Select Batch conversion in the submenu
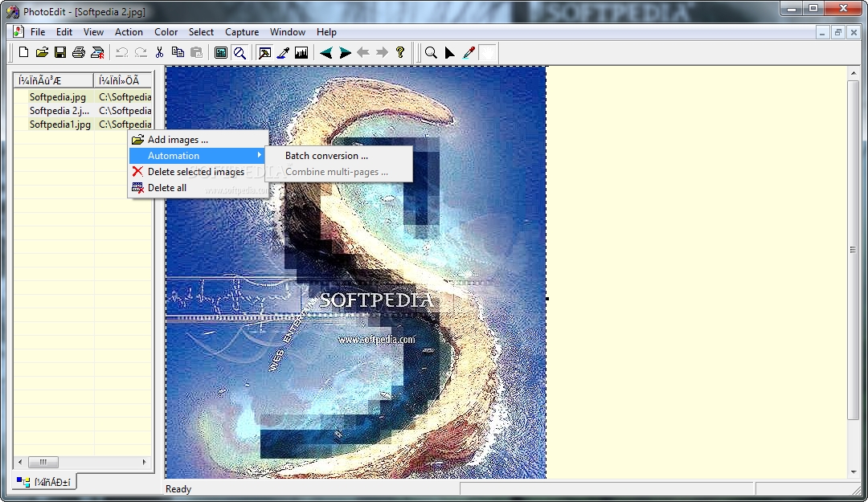Image resolution: width=868 pixels, height=502 pixels. coord(339,156)
